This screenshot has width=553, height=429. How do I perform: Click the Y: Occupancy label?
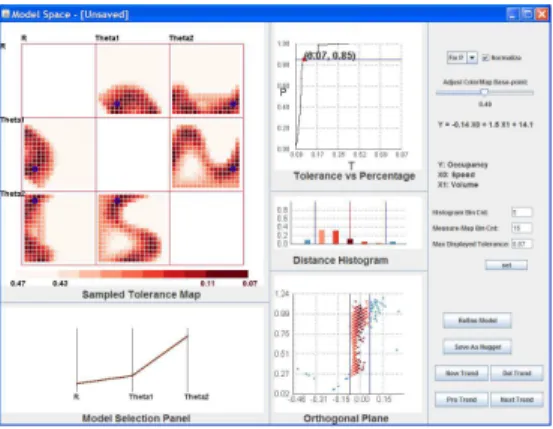(463, 165)
